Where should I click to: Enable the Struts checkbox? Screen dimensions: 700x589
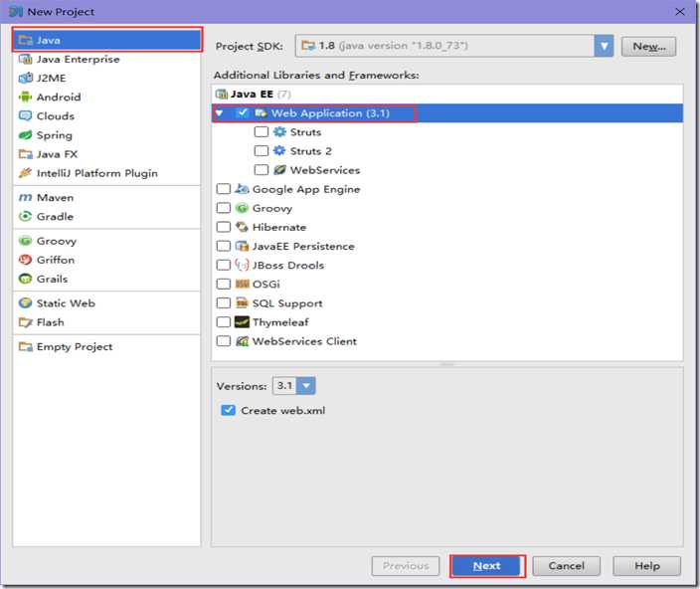tap(262, 131)
